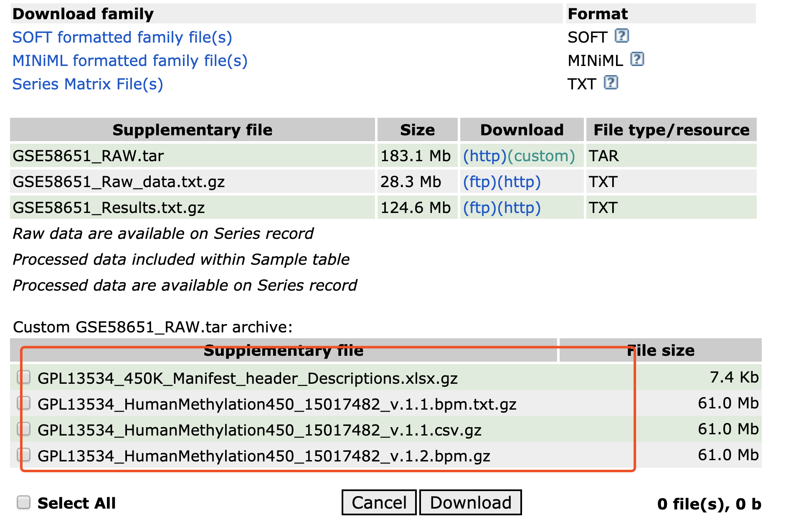796x532 pixels.
Task: Open Series Matrix File(s) link
Action: click(88, 84)
